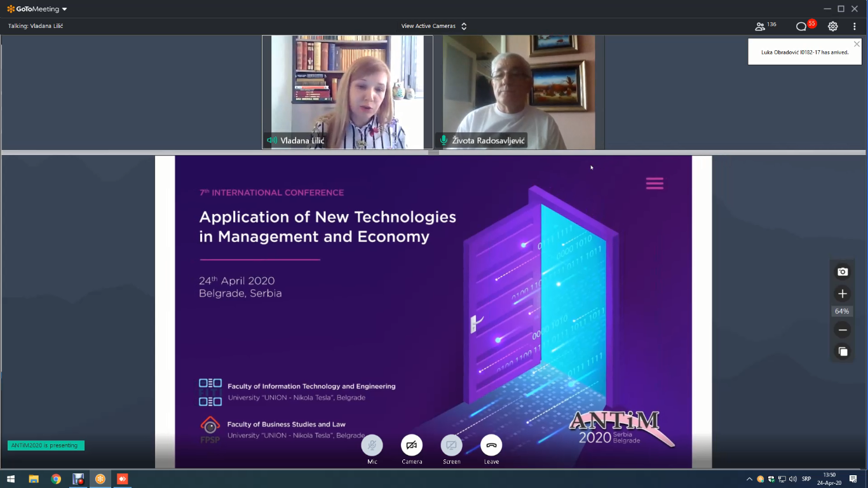The image size is (868, 488).
Task: Select Vladana Lilić's video thumbnail
Action: (x=348, y=92)
